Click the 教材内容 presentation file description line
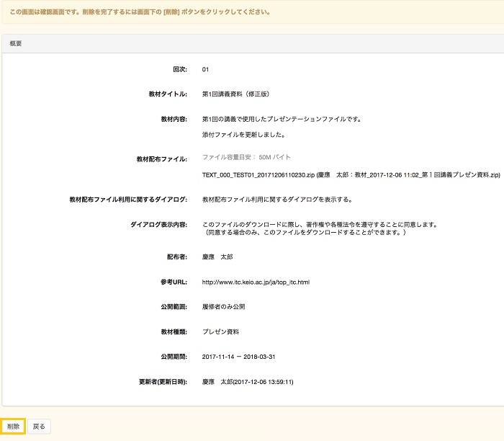Screen dimensions: 504x441 coord(282,119)
